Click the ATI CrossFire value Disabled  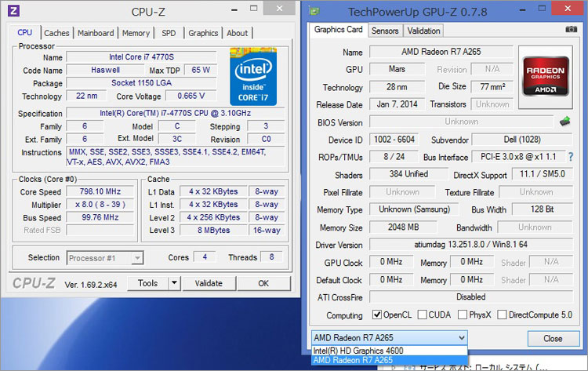coord(471,296)
